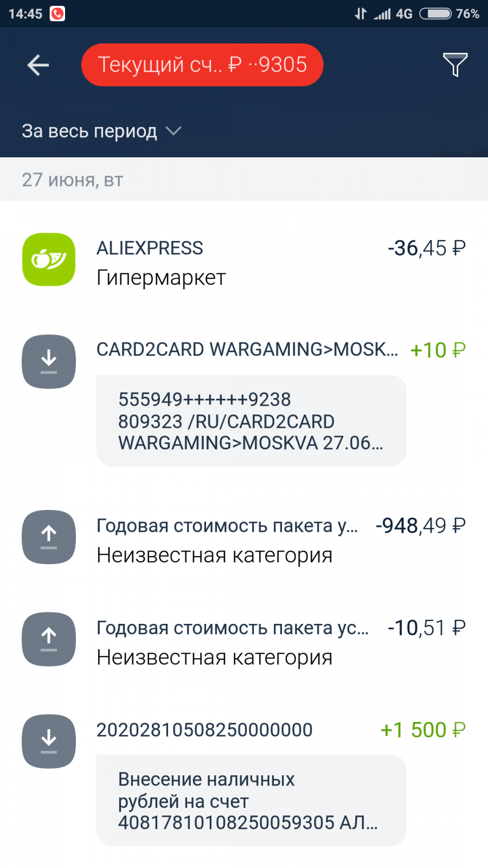Tap the outgoing icon beside the -10,51 ₽ fee

click(x=49, y=639)
